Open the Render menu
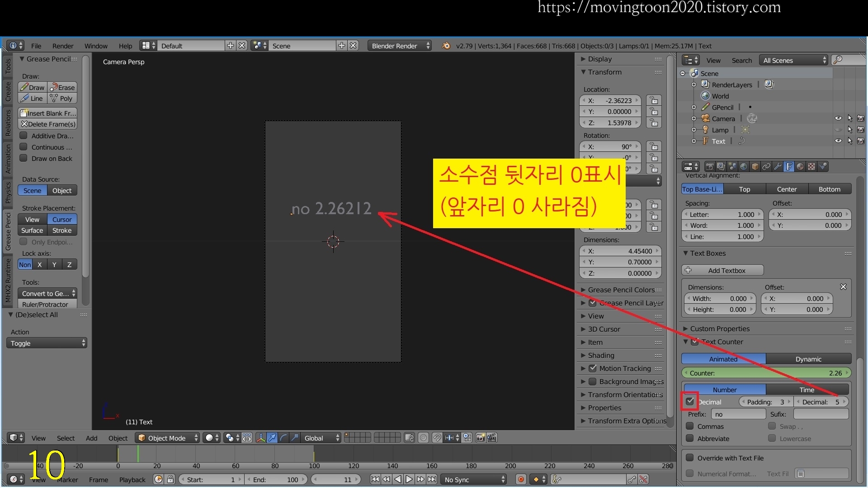The image size is (868, 488). pos(63,46)
